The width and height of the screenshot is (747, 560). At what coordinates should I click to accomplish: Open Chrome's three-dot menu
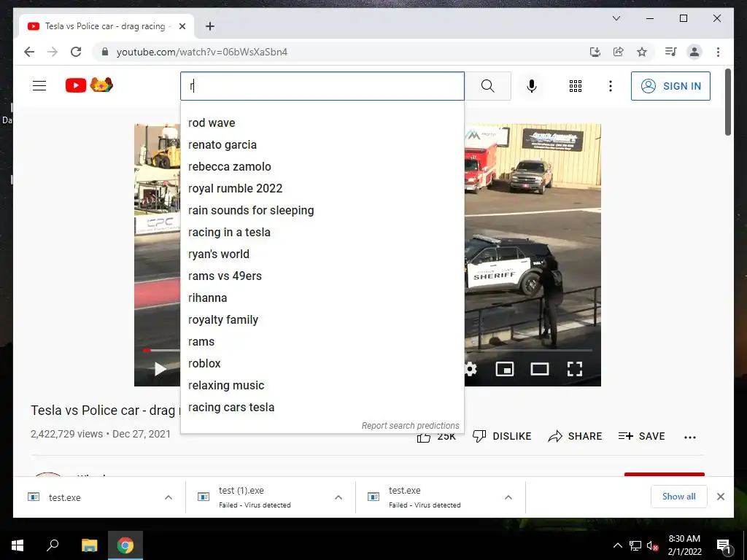(x=718, y=52)
